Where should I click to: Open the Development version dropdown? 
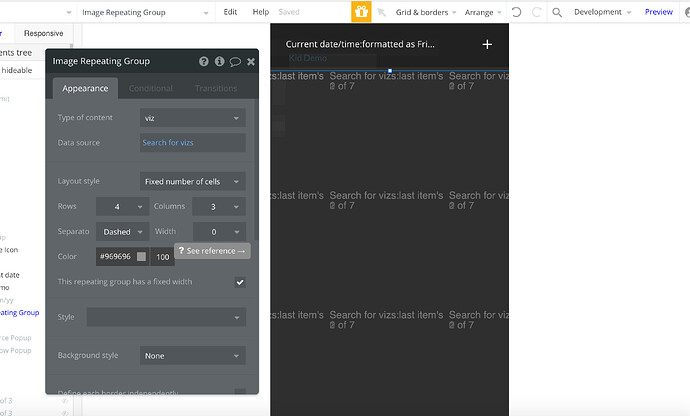pos(602,12)
